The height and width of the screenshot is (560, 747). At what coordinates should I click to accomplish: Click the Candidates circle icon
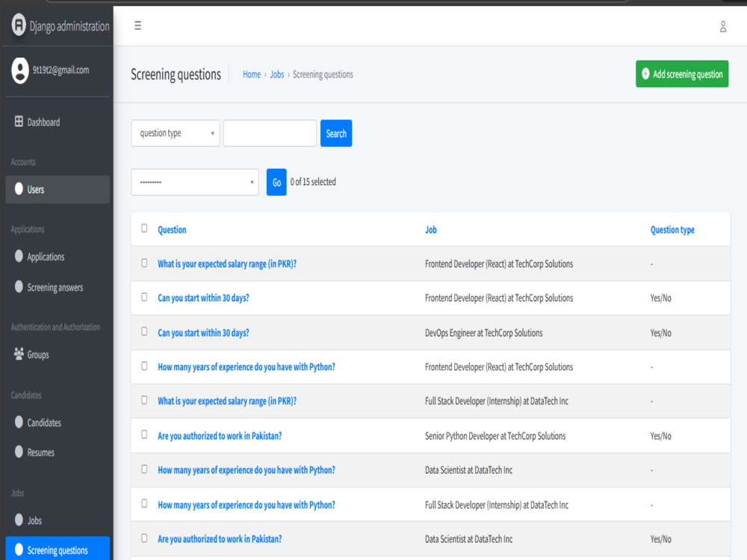click(x=19, y=422)
